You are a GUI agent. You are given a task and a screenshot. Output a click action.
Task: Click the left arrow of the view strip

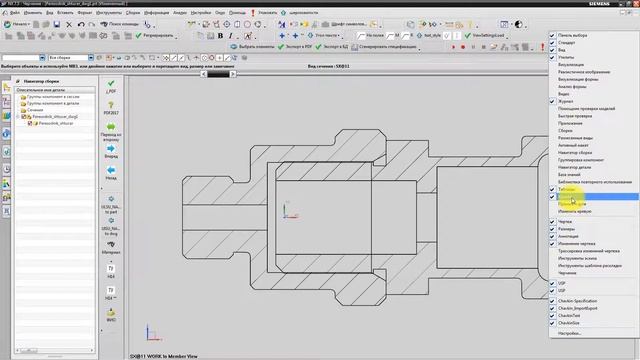(204, 74)
